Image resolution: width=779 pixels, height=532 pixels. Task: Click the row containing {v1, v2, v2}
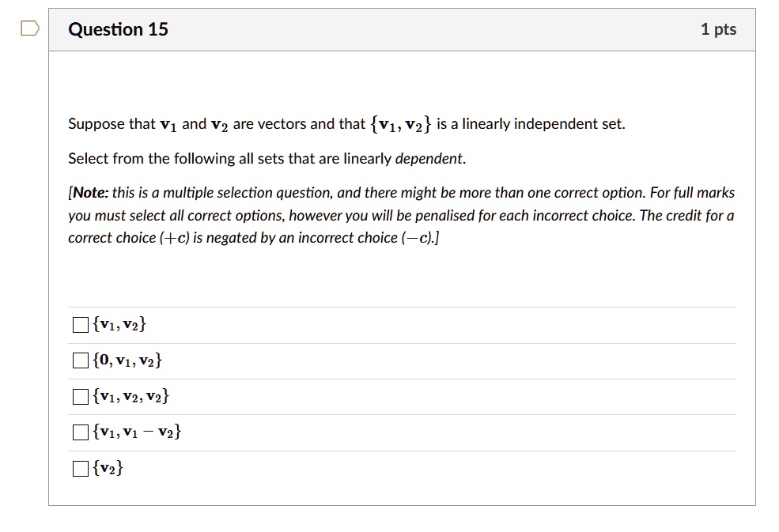tap(395, 396)
